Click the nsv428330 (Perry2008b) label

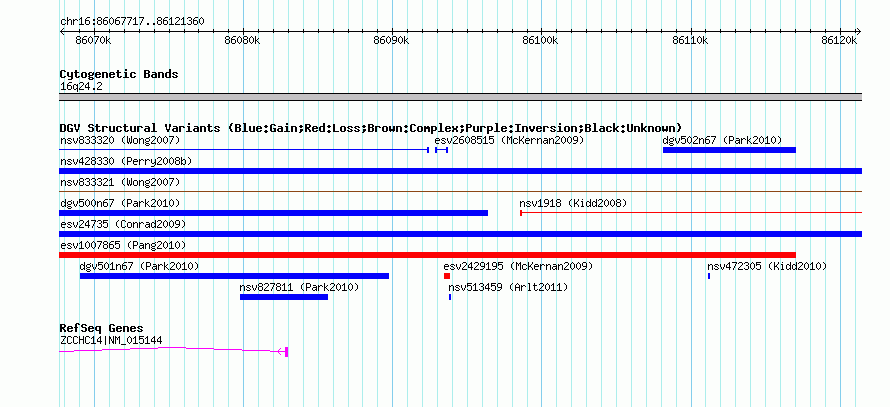tap(126, 161)
